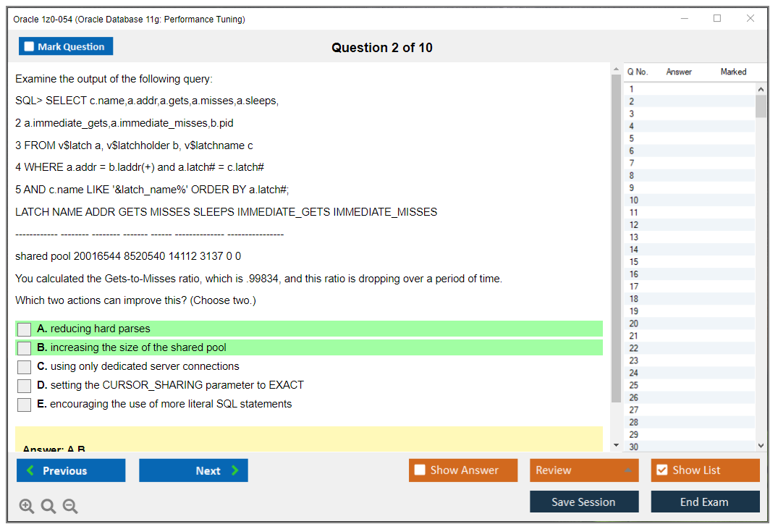Viewport: 778px width, 532px height.
Task: Open the Review dropdown menu
Action: (584, 470)
